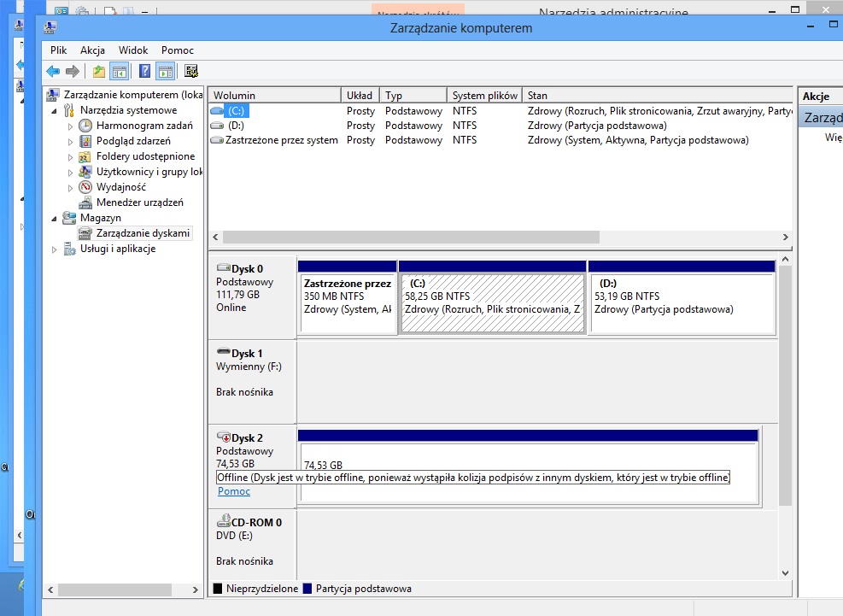The width and height of the screenshot is (843, 616).
Task: Click the Pomoc link under Dysk 2
Action: 234,491
